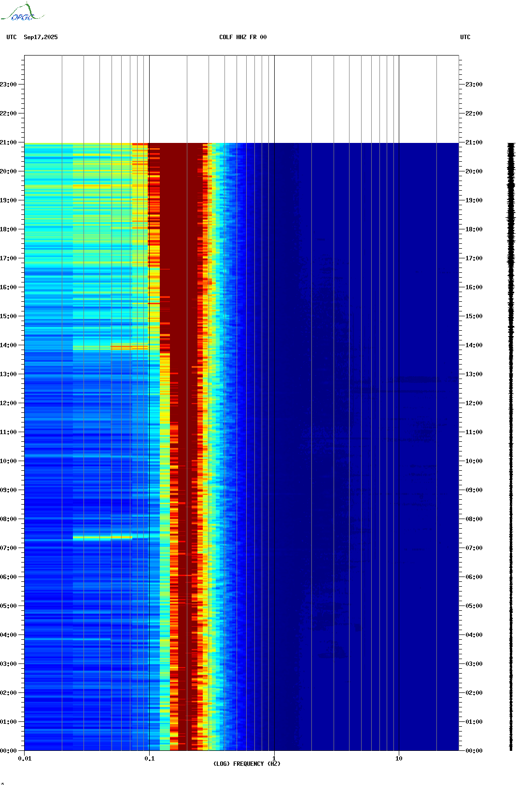Select 15:00 on the right time axis
Image resolution: width=532 pixels, height=789 pixels.
pyautogui.click(x=474, y=316)
